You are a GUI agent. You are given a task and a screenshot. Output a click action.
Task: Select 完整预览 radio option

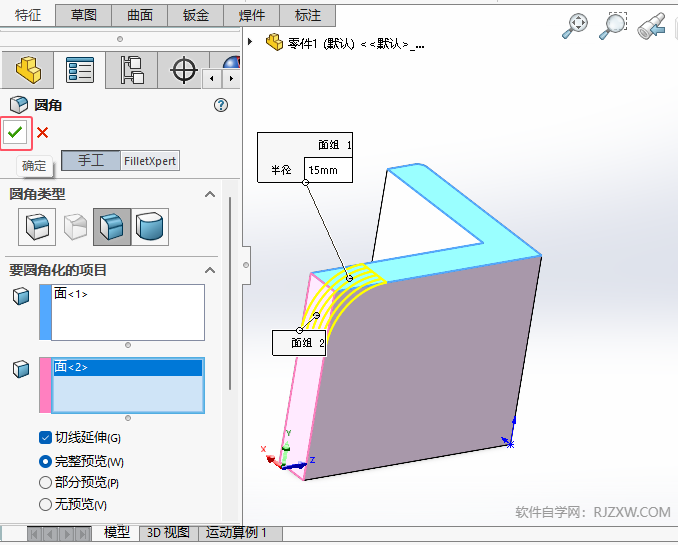click(x=45, y=462)
